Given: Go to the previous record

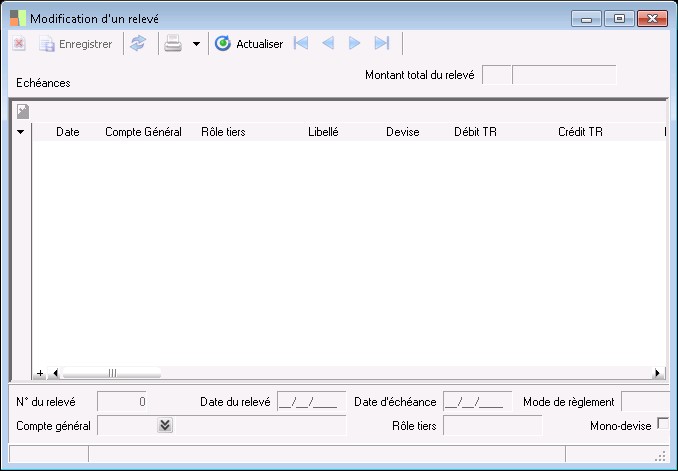Looking at the screenshot, I should coord(328,44).
